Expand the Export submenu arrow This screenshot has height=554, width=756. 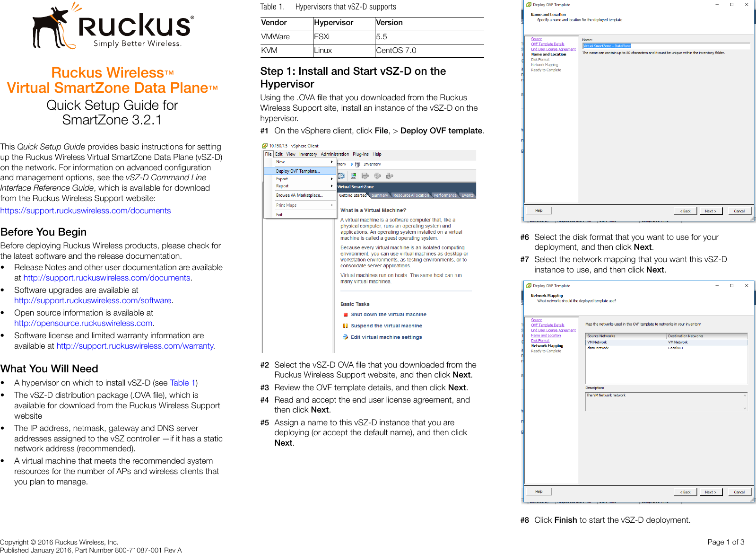coord(332,179)
